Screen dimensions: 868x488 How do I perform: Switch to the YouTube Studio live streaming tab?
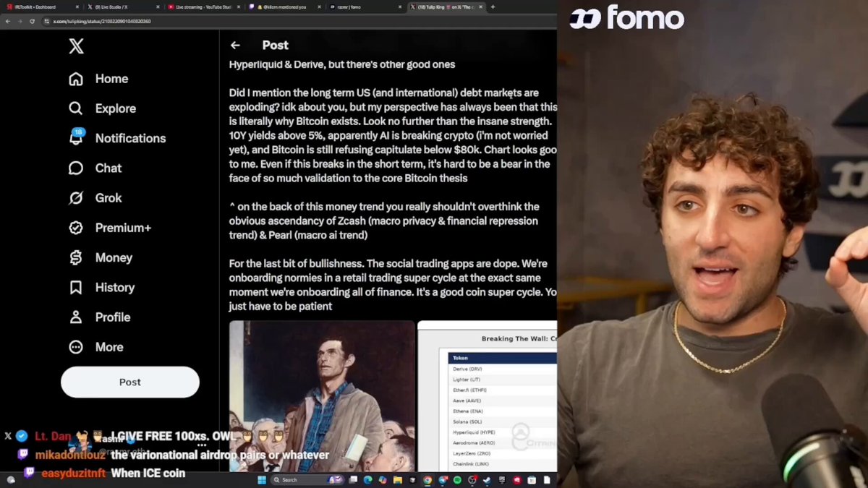coord(205,7)
